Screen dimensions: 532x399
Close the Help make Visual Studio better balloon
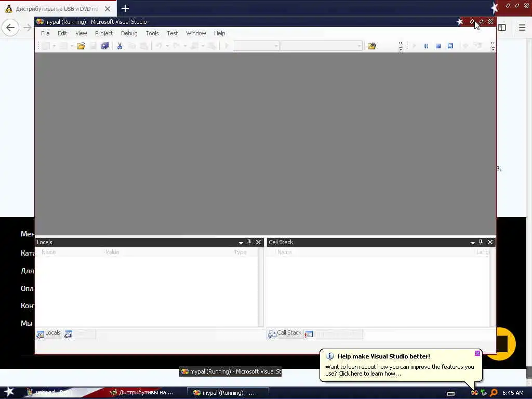(x=477, y=353)
